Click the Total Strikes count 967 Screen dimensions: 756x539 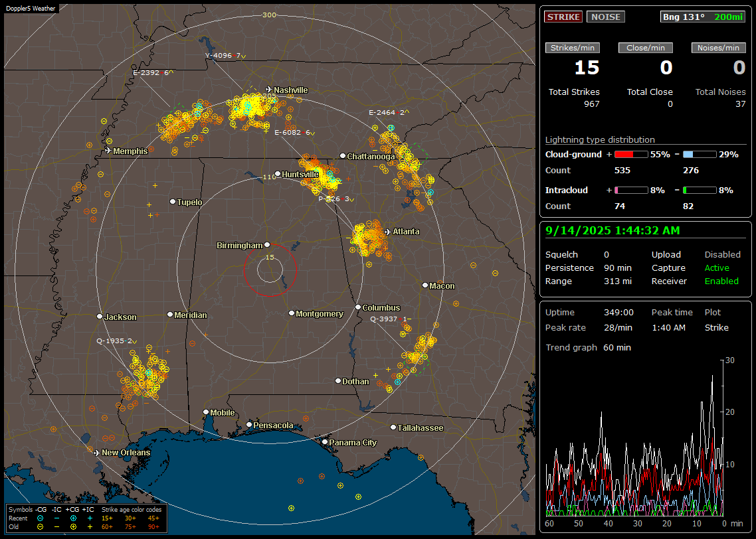(592, 104)
